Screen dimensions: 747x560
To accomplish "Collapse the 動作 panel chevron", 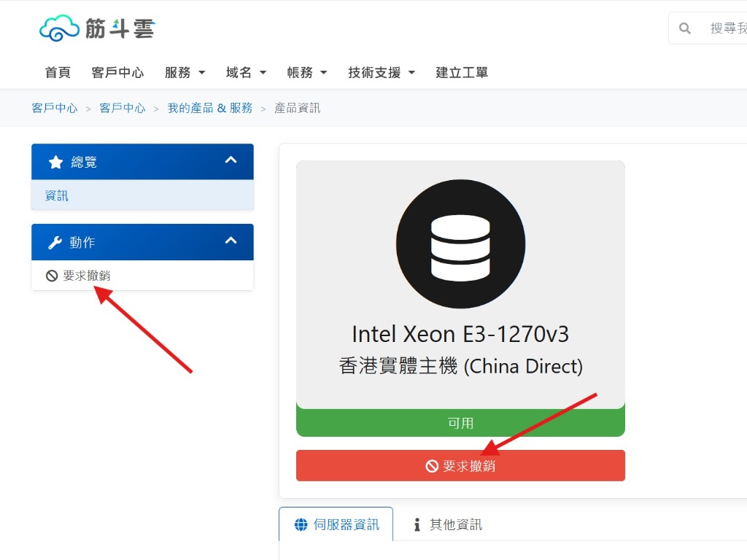I will 231,241.
